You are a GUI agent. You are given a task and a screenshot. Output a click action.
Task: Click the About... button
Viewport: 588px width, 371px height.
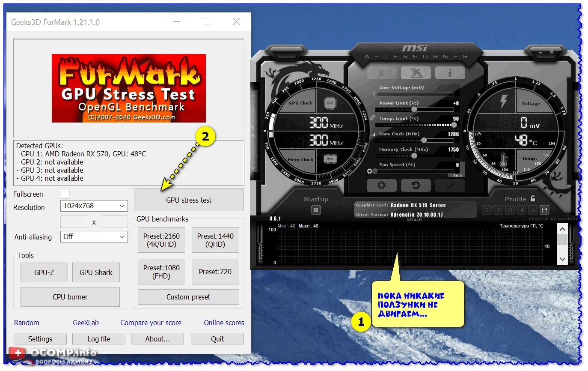[157, 339]
